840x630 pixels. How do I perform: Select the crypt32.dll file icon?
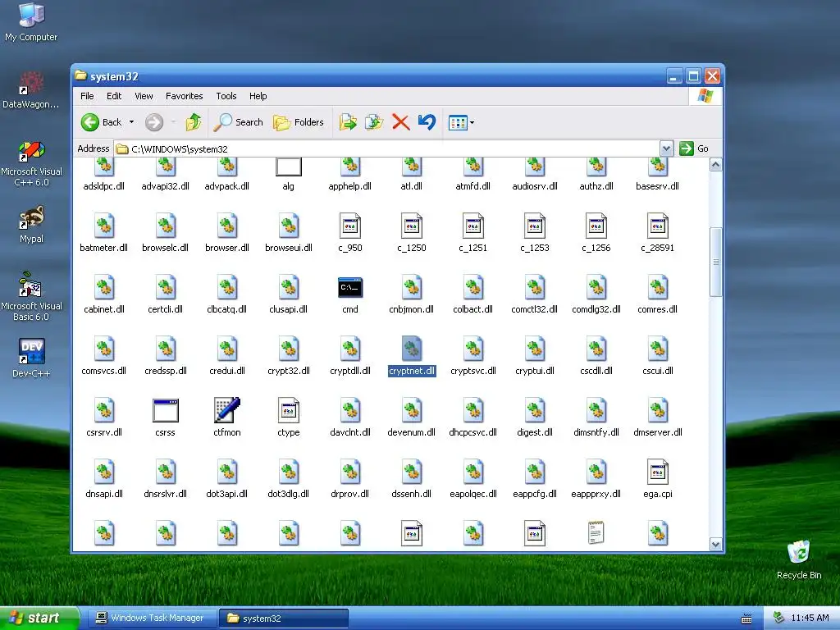pyautogui.click(x=288, y=349)
